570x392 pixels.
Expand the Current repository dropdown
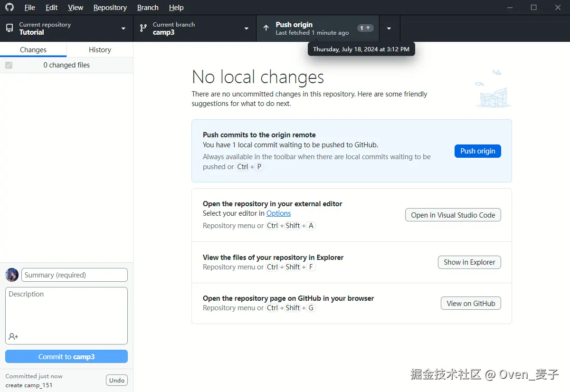click(x=66, y=29)
